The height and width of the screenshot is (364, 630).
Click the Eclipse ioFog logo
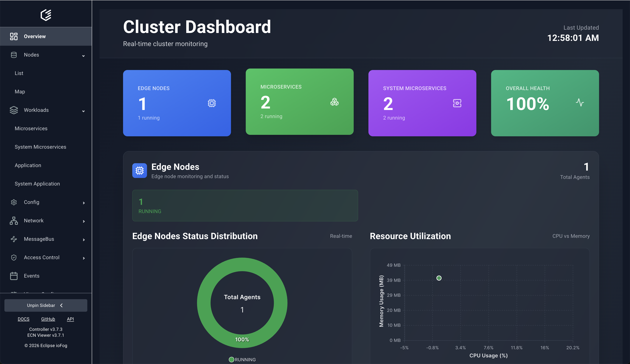click(x=46, y=15)
